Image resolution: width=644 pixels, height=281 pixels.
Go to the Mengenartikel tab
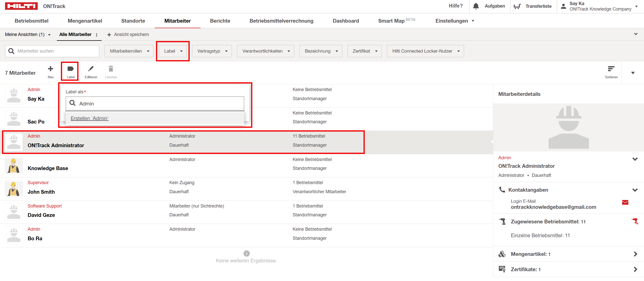[85, 21]
